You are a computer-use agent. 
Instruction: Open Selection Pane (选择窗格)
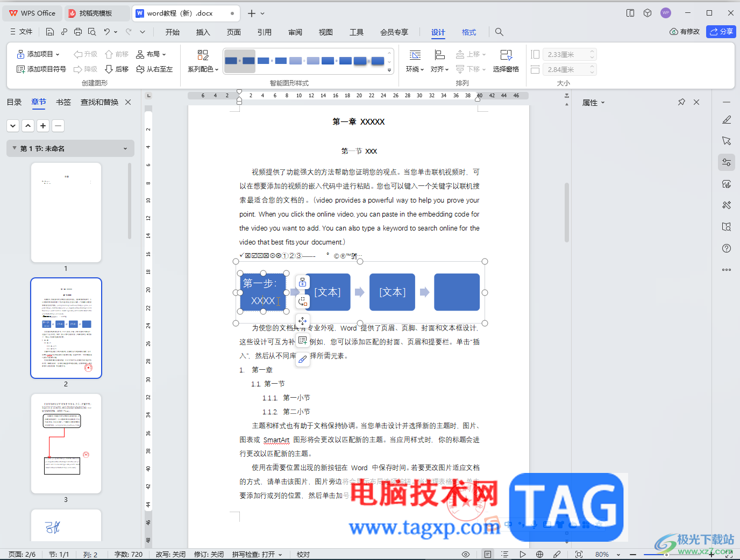coord(506,61)
